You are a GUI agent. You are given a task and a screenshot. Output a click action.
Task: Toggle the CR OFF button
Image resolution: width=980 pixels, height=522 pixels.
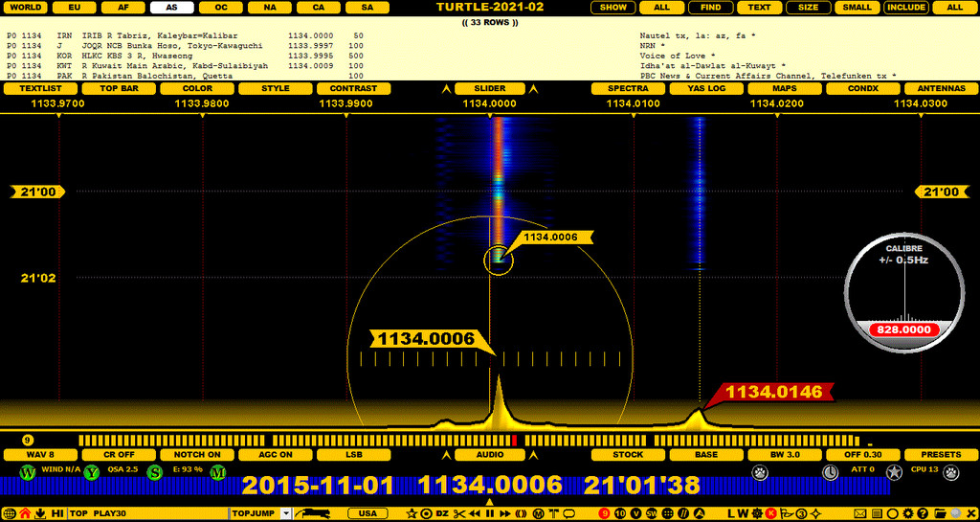(119, 454)
